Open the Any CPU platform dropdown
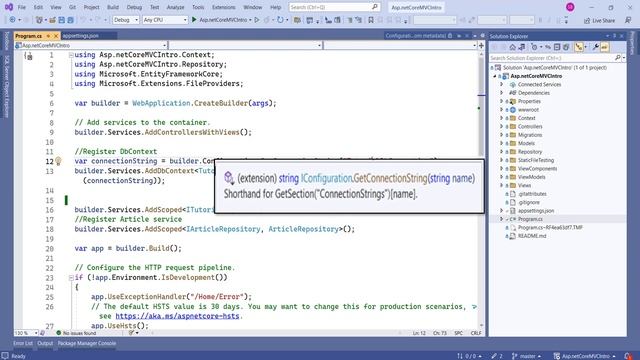Screen dimensions: 640x360 tap(165, 20)
